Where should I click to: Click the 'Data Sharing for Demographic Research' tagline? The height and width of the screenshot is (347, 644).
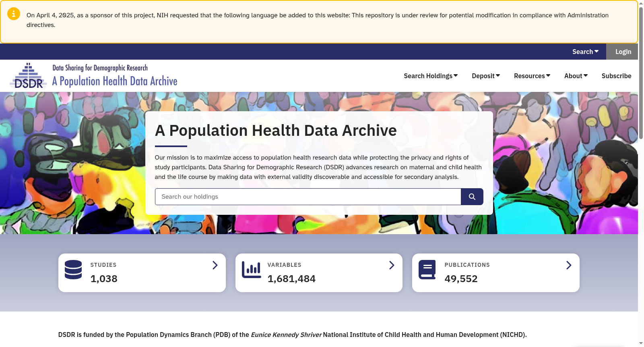100,68
